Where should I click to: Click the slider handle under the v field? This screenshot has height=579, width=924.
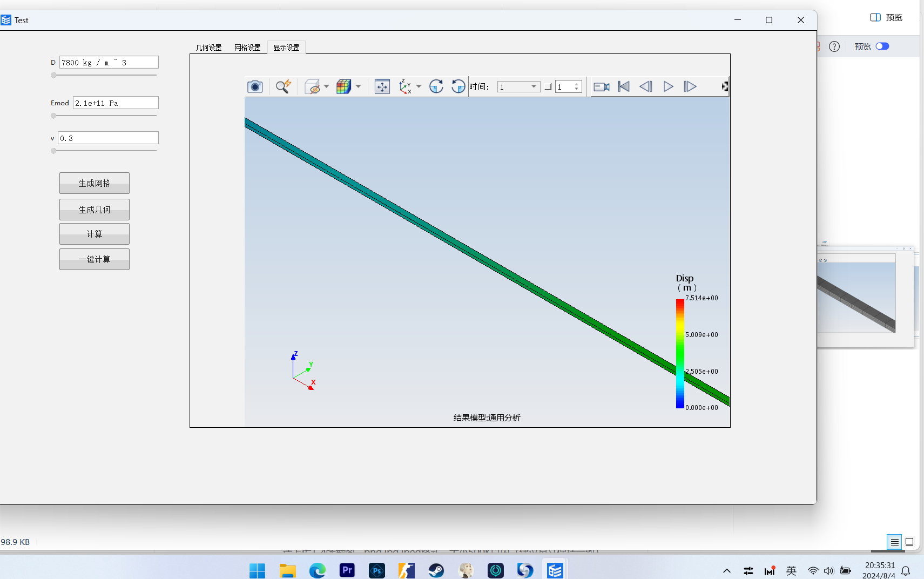pos(53,151)
